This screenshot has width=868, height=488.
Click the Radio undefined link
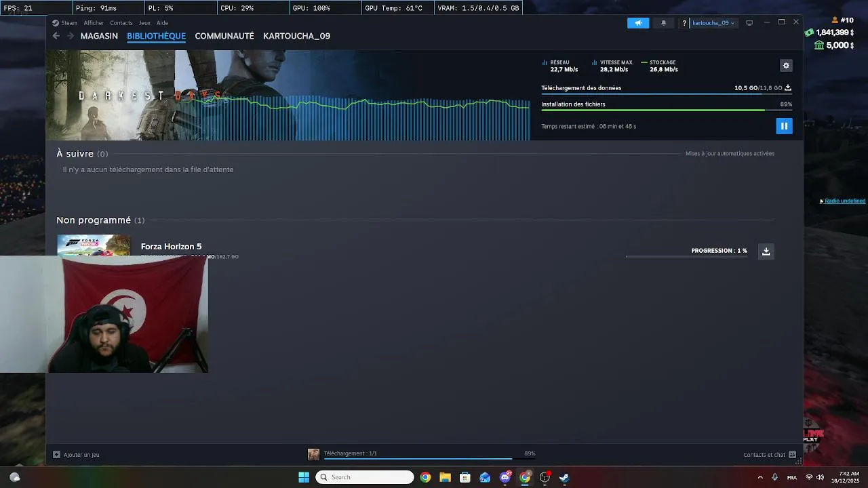(844, 201)
